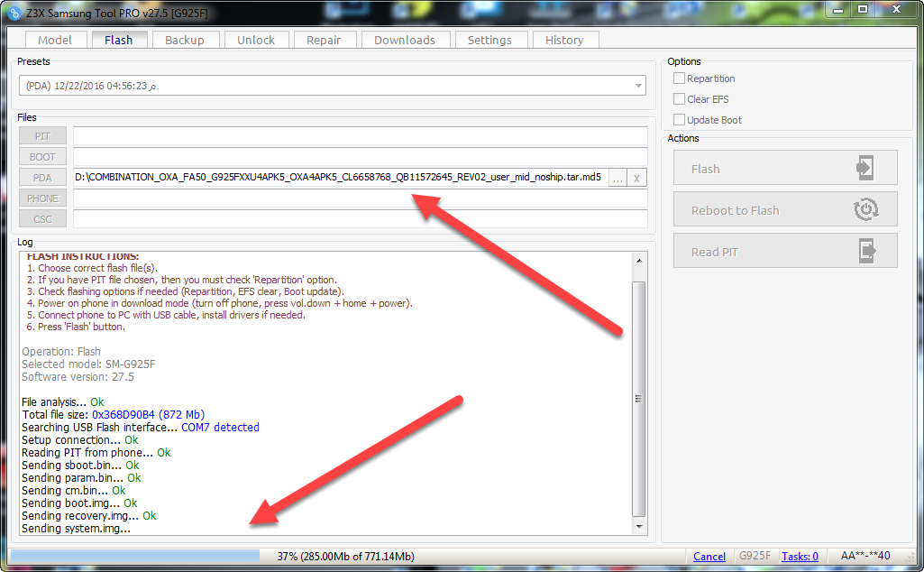This screenshot has width=924, height=572.
Task: View the History tab
Action: point(564,40)
